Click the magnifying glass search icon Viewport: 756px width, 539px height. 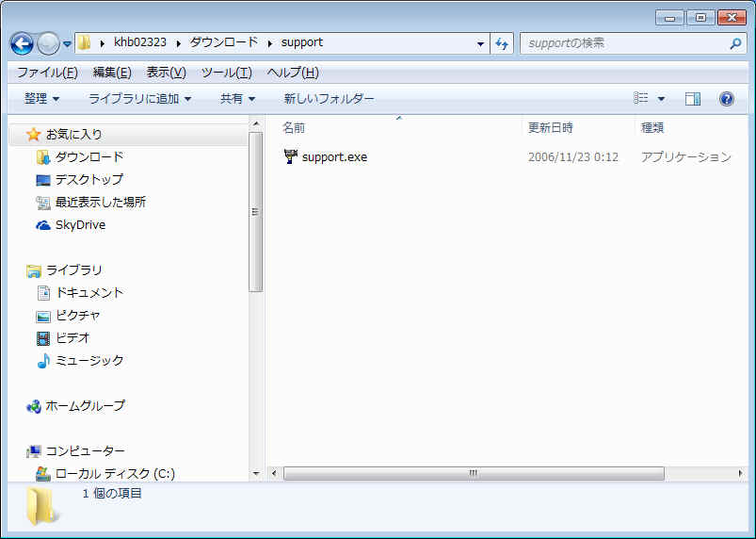click(x=735, y=44)
